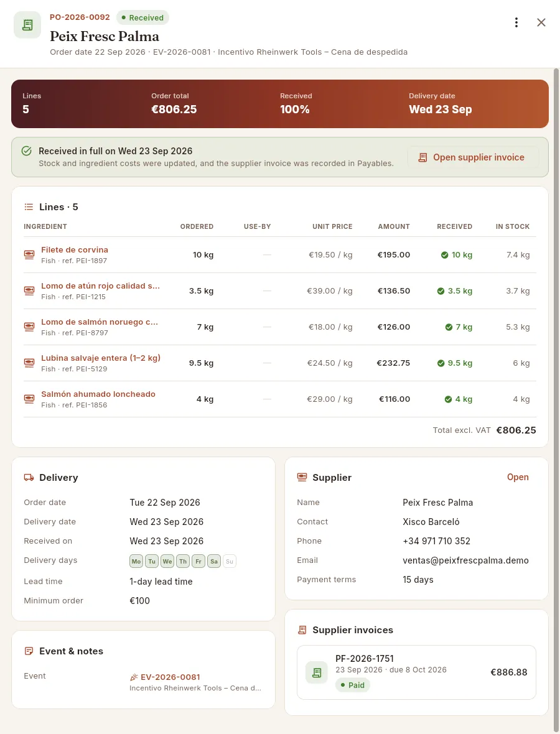Click the 7.4 kg in-stock value
This screenshot has height=734, width=560.
click(x=518, y=255)
